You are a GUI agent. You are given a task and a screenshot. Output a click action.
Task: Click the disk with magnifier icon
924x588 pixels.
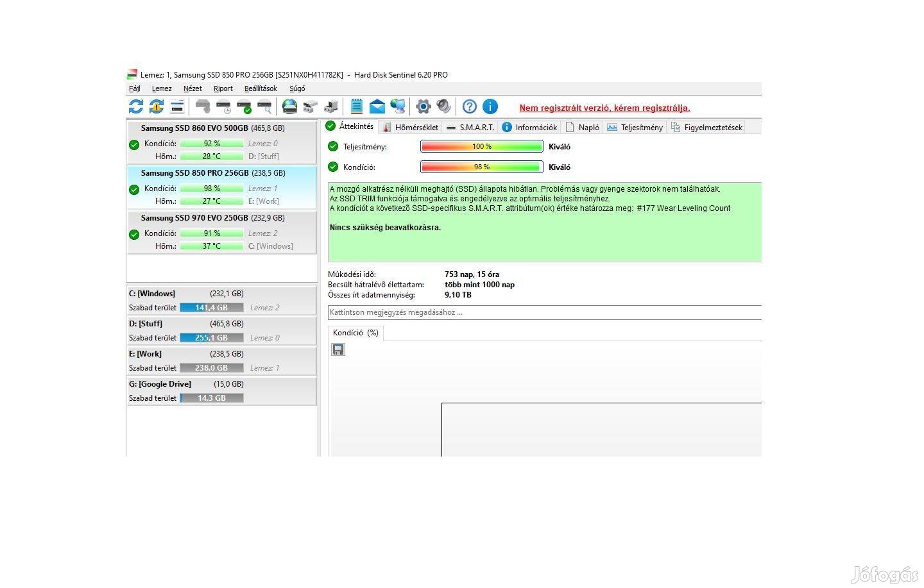[x=264, y=106]
